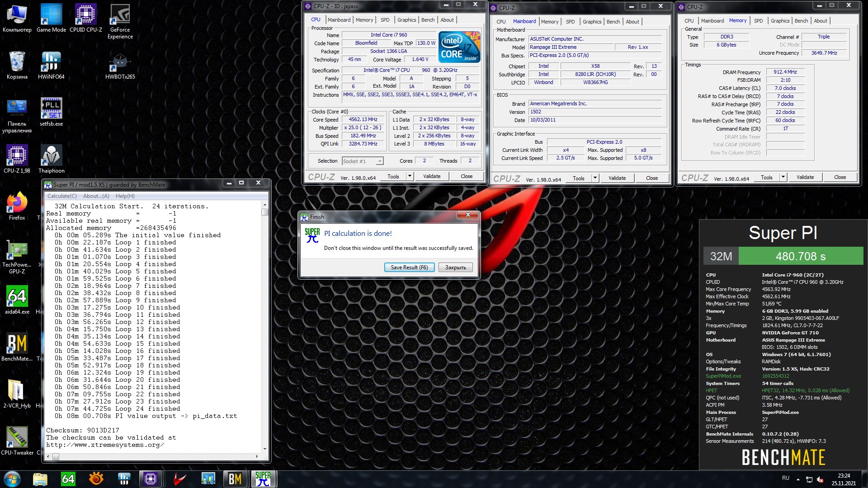
Task: Click Core Speed value 4562.13 MHz
Action: 363,120
